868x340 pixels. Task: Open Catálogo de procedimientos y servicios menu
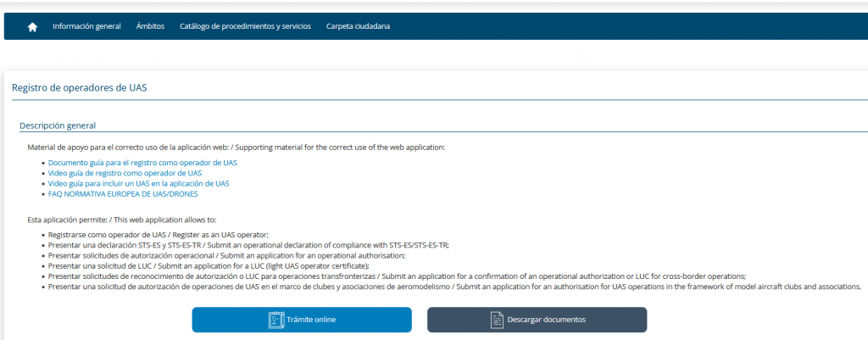(x=245, y=26)
